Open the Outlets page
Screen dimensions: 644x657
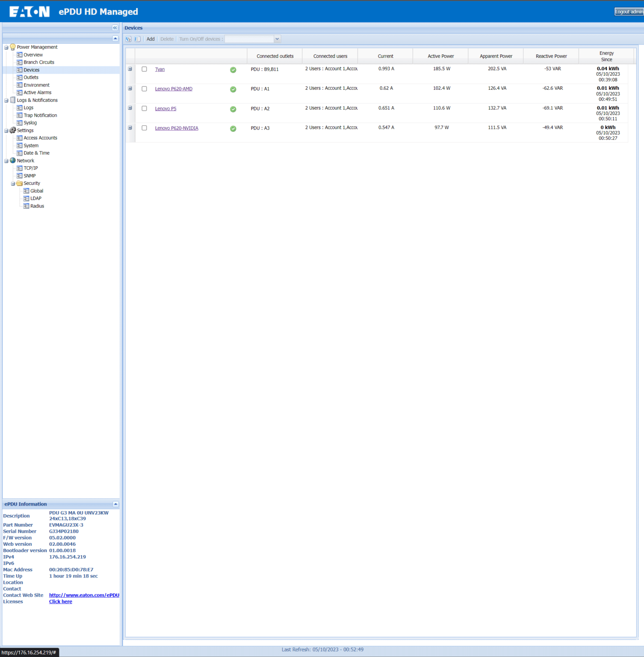tap(31, 77)
